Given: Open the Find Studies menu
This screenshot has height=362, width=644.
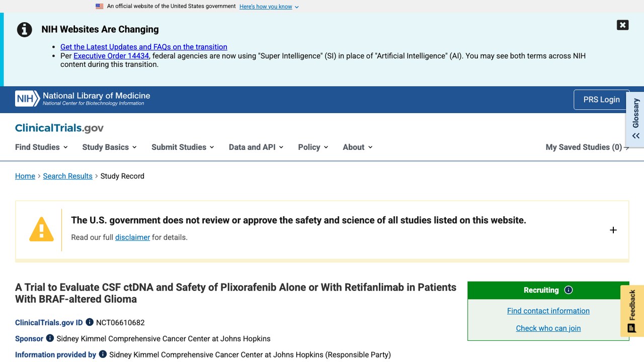Looking at the screenshot, I should tap(41, 147).
